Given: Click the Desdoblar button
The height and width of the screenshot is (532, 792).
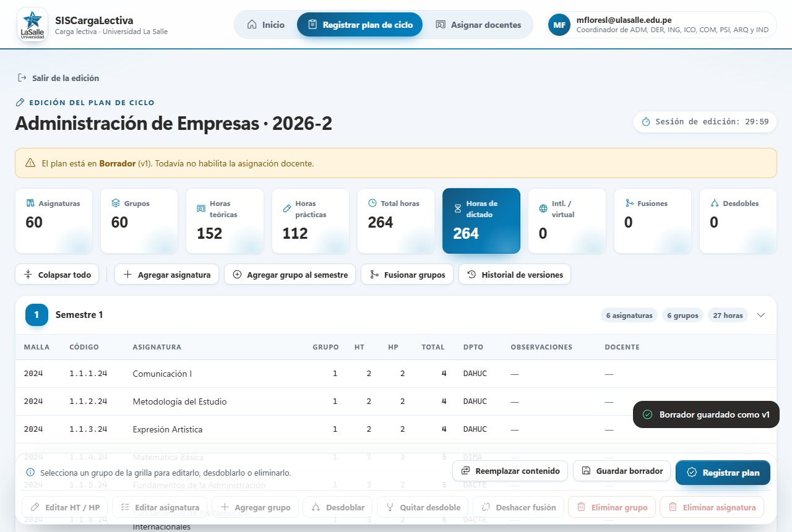Looking at the screenshot, I should point(338,507).
